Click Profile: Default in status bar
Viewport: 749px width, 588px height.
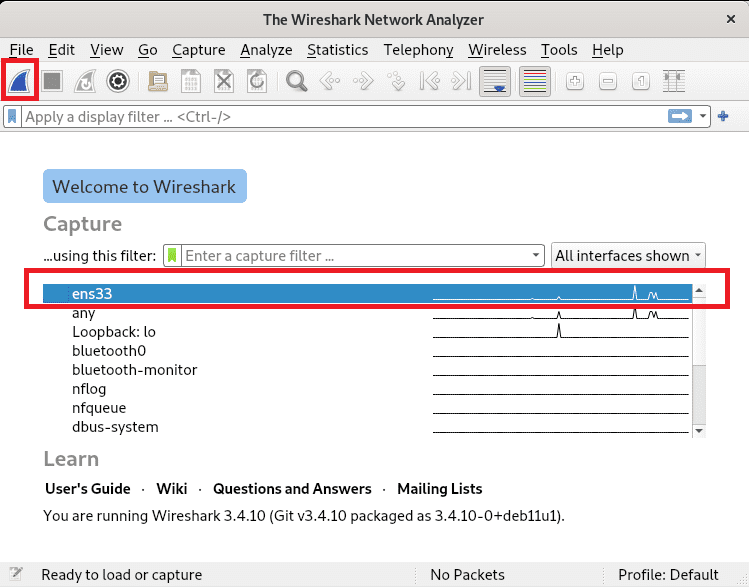pos(668,574)
